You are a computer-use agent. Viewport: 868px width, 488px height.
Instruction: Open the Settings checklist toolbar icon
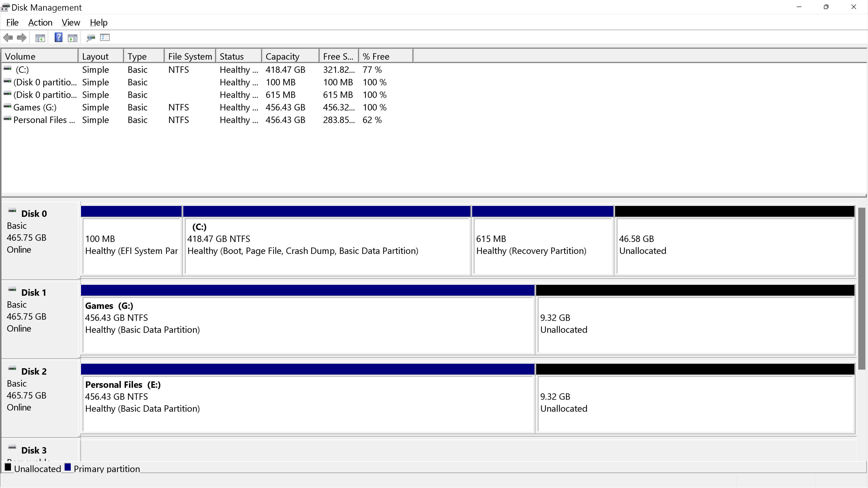coord(105,38)
